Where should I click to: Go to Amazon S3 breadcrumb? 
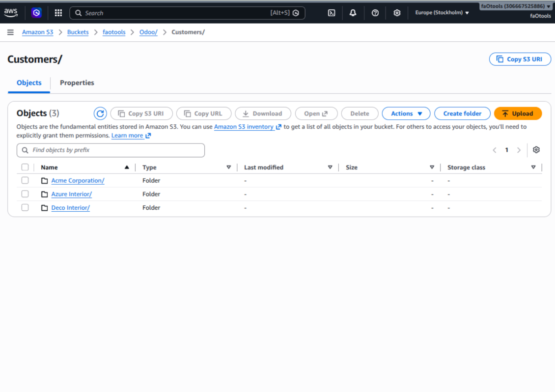(37, 32)
